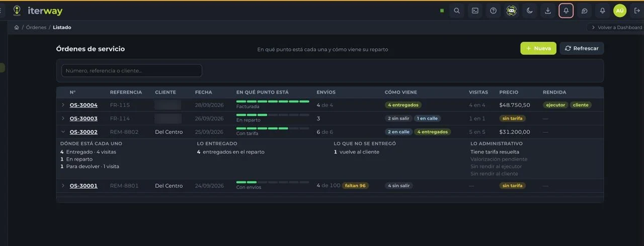Click sin tarifa badge of OS-30001
Image resolution: width=644 pixels, height=246 pixels.
click(x=513, y=186)
